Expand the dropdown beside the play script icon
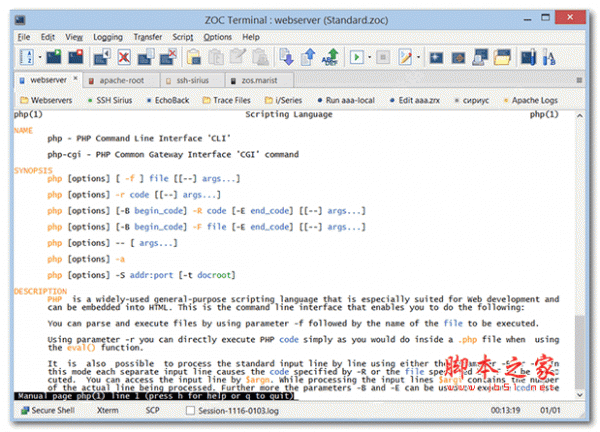This screenshot has width=600, height=432. point(370,58)
